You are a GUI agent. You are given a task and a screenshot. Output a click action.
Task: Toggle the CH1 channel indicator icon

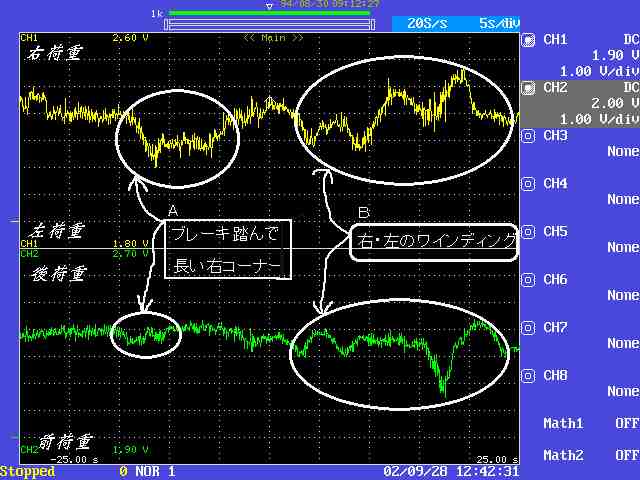pos(528,40)
